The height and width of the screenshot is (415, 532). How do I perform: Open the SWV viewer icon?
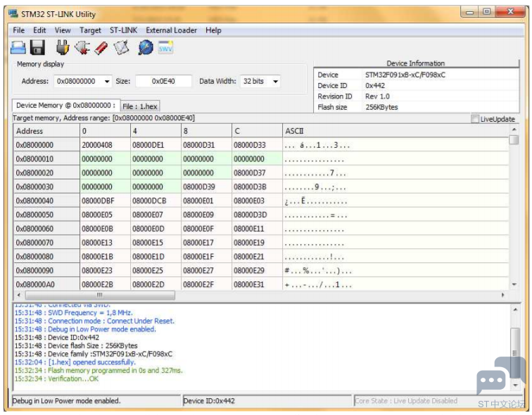[x=165, y=47]
